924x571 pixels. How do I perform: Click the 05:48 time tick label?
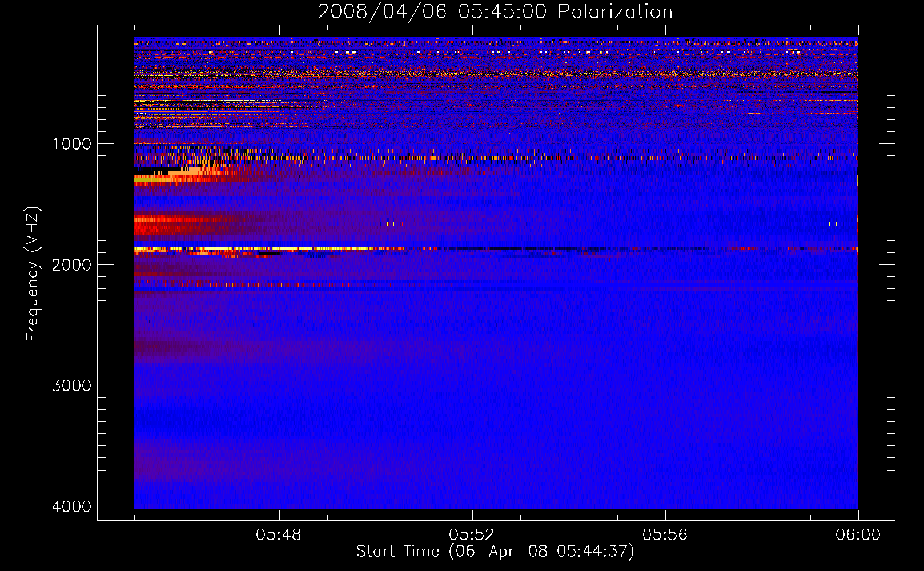click(279, 535)
